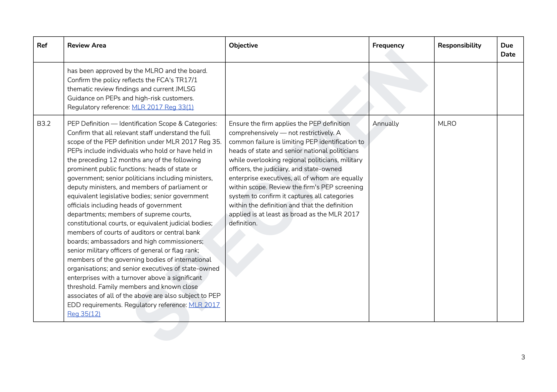The height and width of the screenshot is (392, 557).
Task: Click the Review Area column header
Action: coord(87,45)
